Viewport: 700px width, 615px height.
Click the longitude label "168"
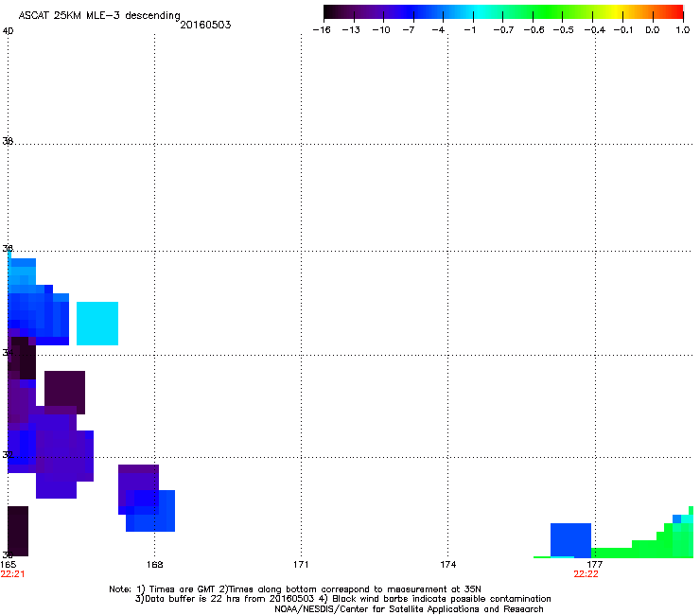click(x=154, y=564)
